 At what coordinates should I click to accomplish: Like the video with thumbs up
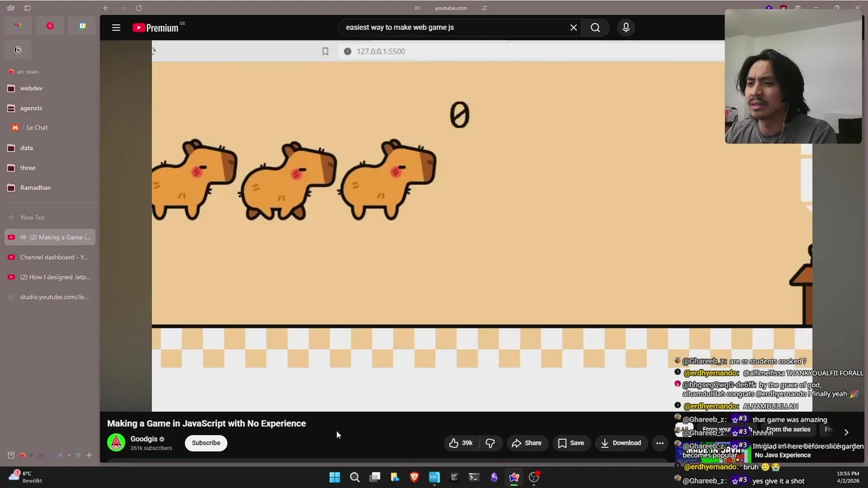(460, 443)
